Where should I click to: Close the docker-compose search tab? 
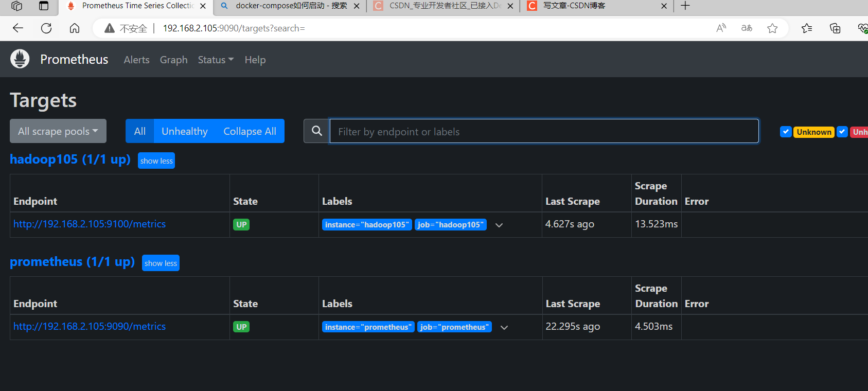[357, 6]
